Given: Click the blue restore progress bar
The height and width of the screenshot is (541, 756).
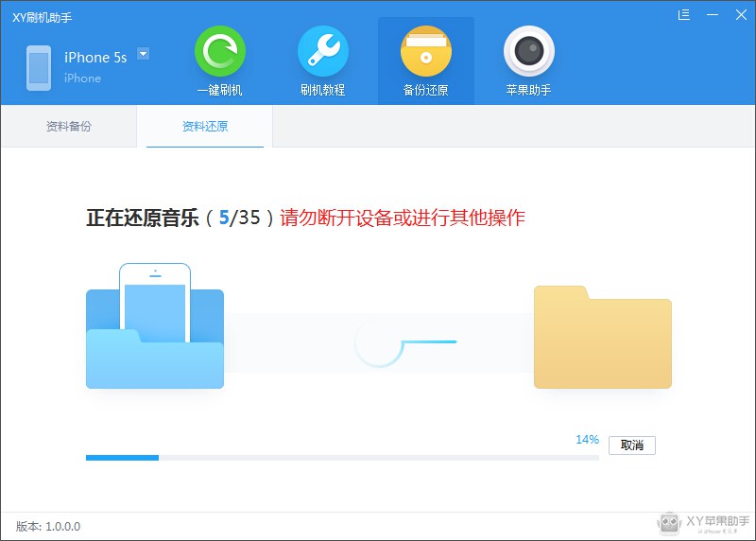Looking at the screenshot, I should click(x=342, y=457).
